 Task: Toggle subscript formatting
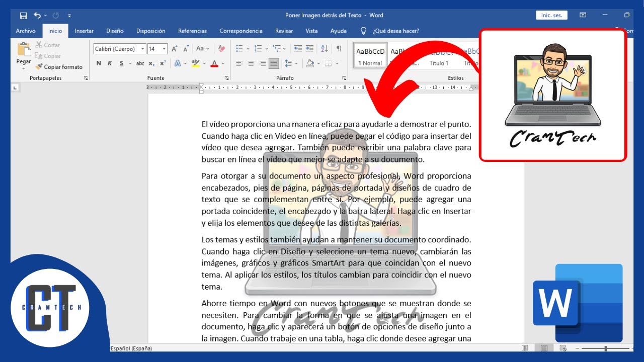pyautogui.click(x=152, y=63)
